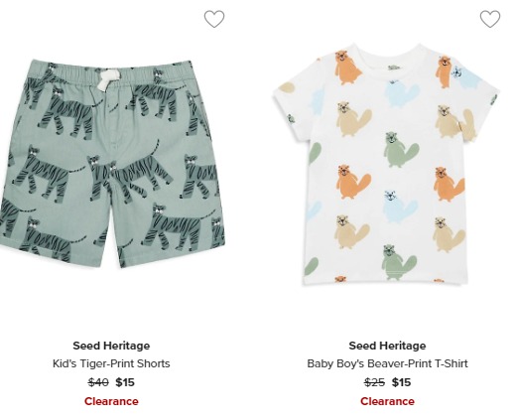Click the green beaver at the shirt's center
The image size is (517, 420).
coord(401,150)
